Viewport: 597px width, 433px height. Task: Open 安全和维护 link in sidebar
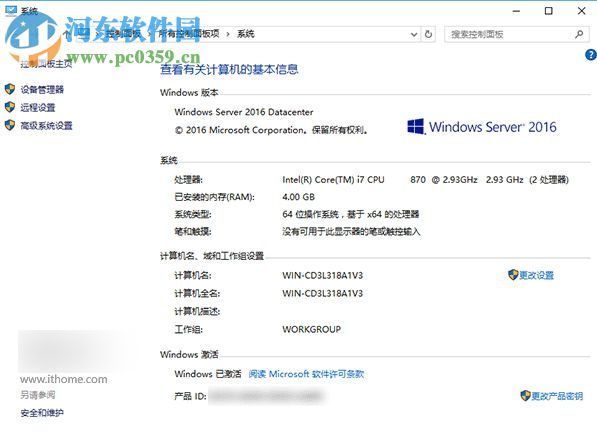[x=42, y=412]
